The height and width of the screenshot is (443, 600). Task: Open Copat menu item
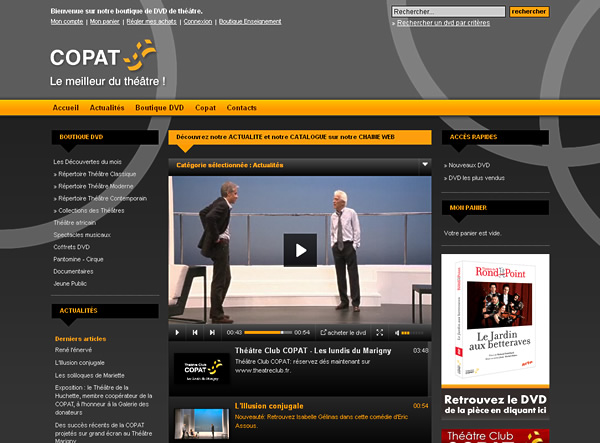tap(205, 108)
